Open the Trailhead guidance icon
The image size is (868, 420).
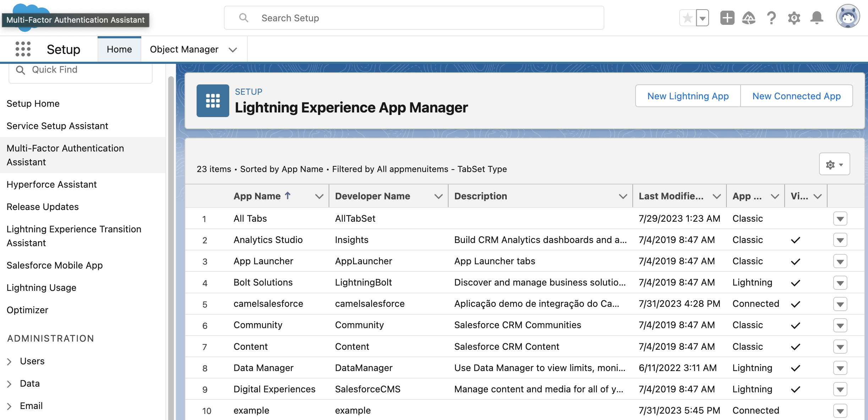(x=749, y=18)
